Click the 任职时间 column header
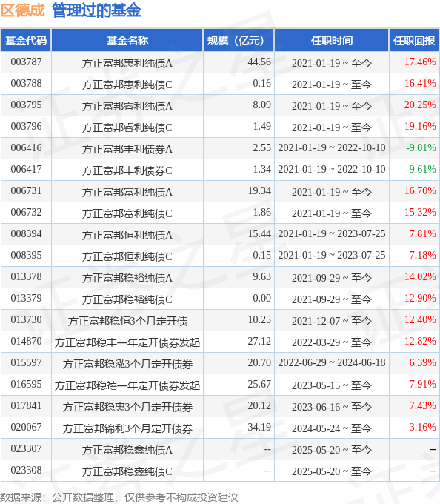Screen dimensions: 440x504 pos(331,41)
